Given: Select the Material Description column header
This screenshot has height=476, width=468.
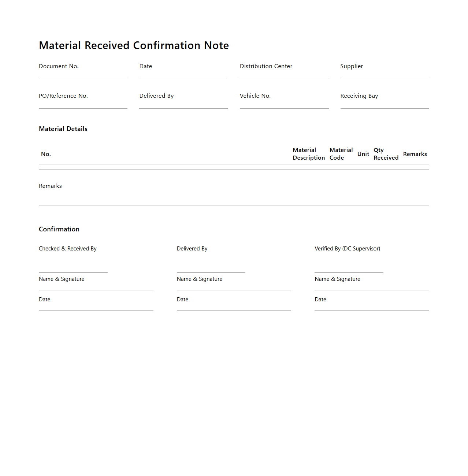Looking at the screenshot, I should coord(309,154).
